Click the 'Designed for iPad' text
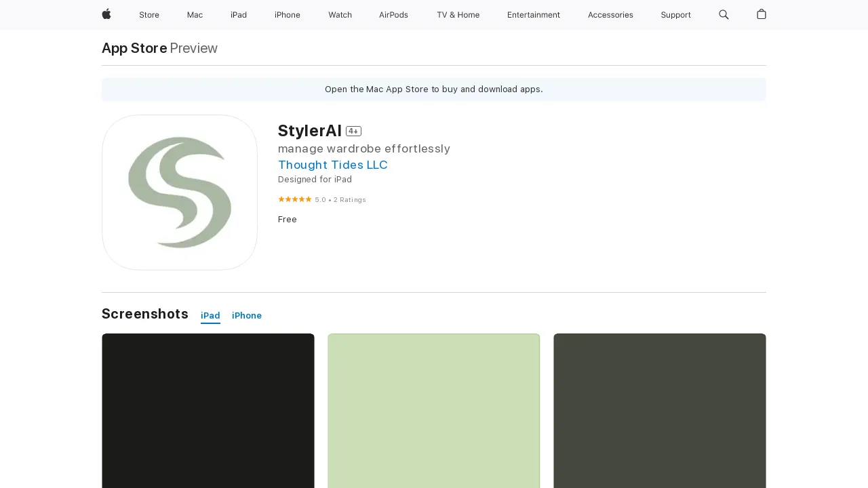 coord(315,180)
